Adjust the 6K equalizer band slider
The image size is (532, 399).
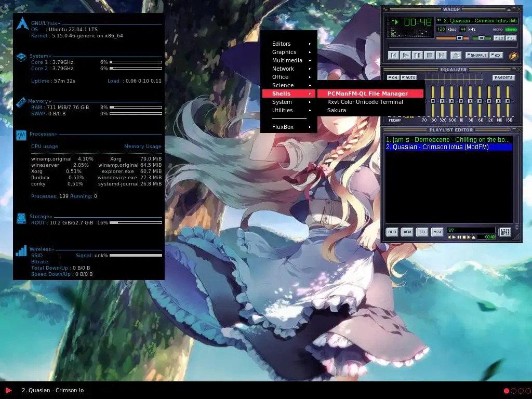480,101
